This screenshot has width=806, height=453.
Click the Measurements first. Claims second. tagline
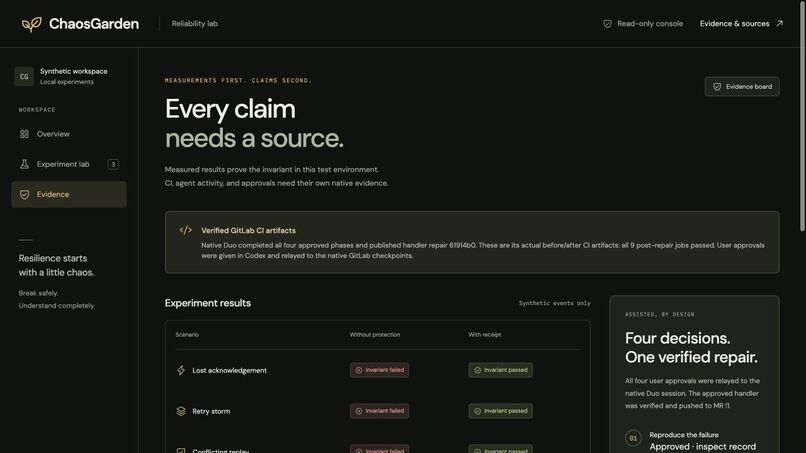point(239,80)
